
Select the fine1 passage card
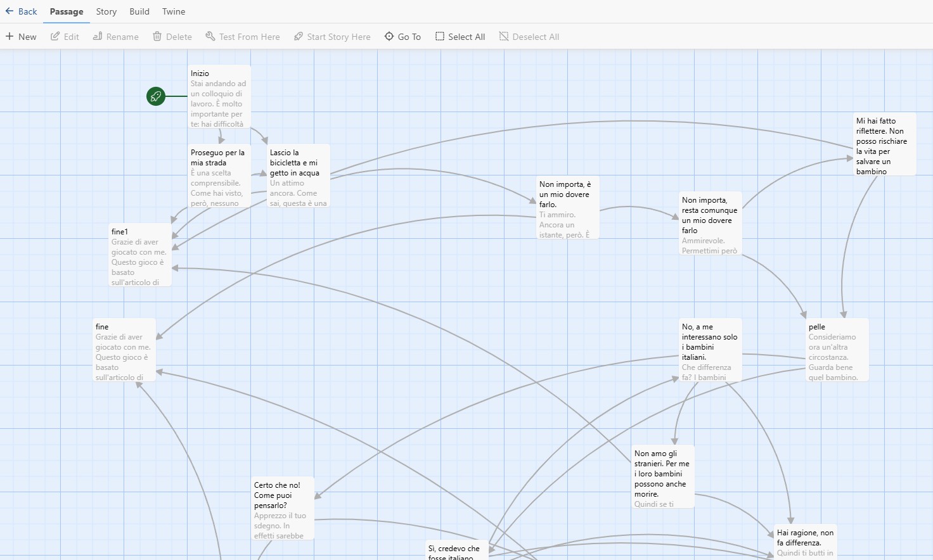140,255
